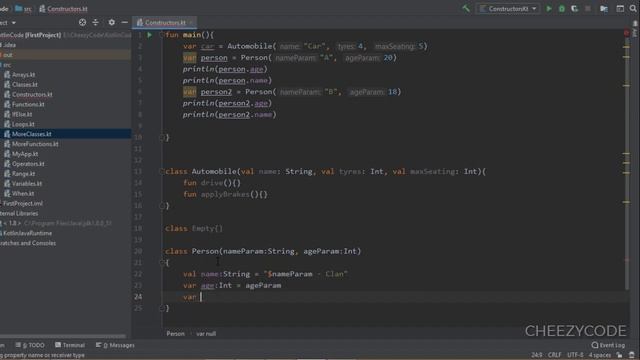
Task: Open the Project view dropdown arrow
Action: coord(13,23)
